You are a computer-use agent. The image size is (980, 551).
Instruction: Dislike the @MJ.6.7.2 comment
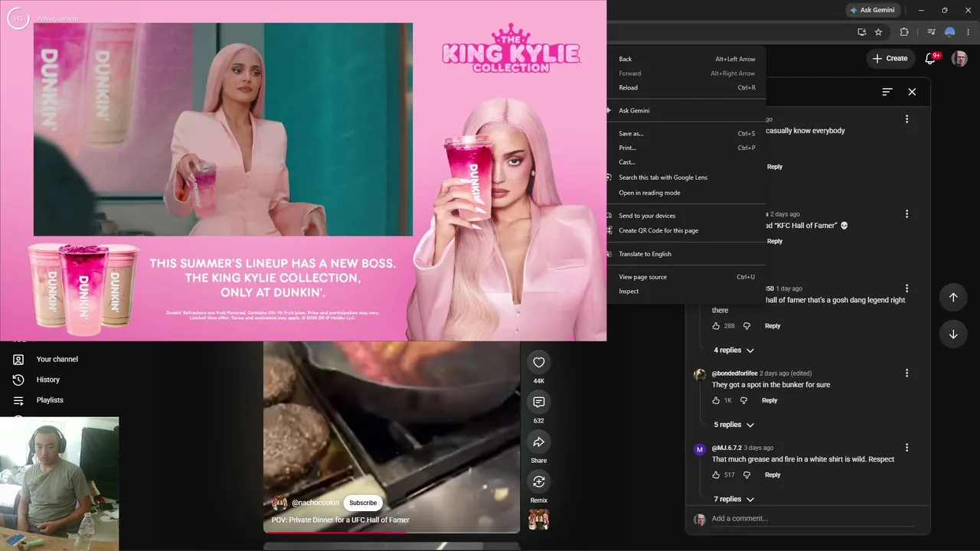[747, 474]
